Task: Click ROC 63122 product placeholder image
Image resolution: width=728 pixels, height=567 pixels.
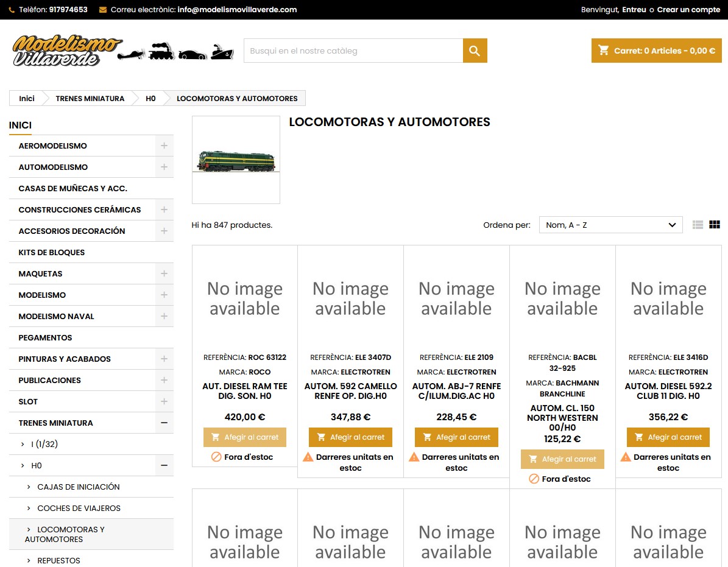Action: click(245, 298)
